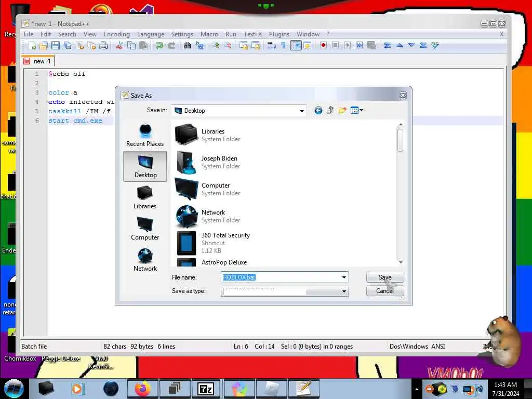Image resolution: width=532 pixels, height=399 pixels.
Task: Click the Save button
Action: tap(385, 277)
